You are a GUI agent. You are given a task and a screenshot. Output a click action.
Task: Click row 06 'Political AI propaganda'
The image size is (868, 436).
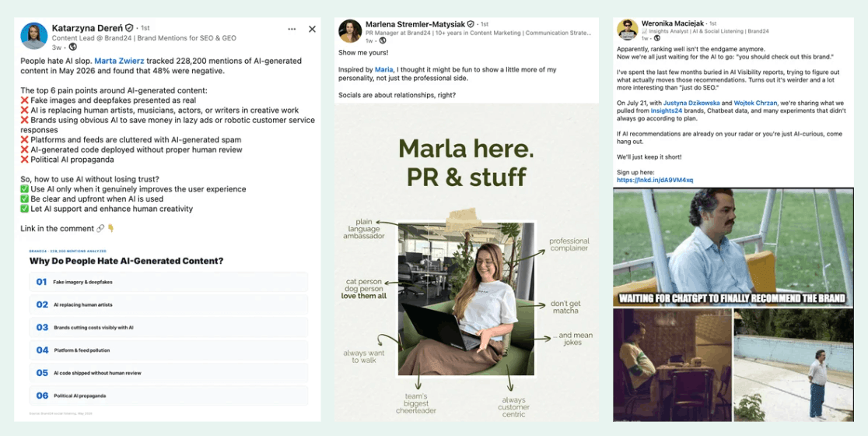169,396
